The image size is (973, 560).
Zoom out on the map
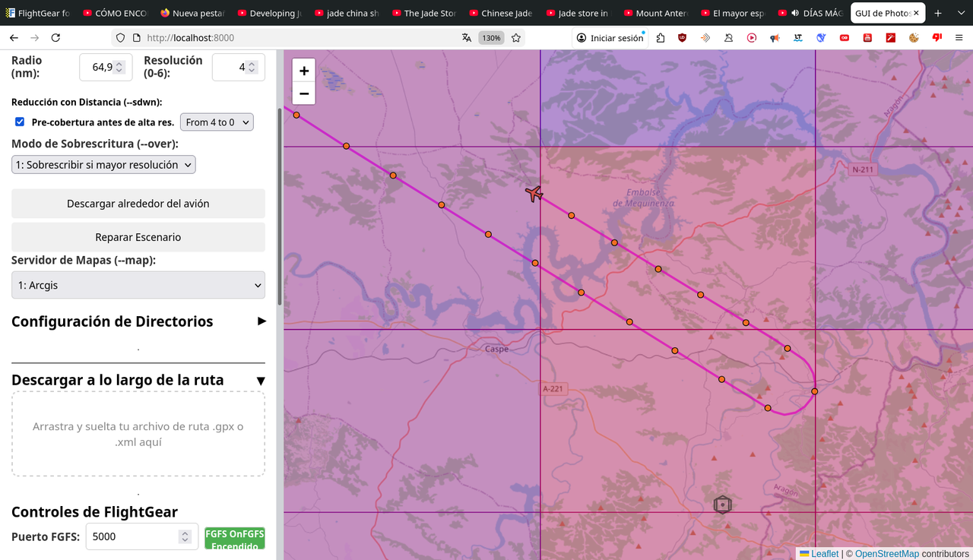pos(304,93)
